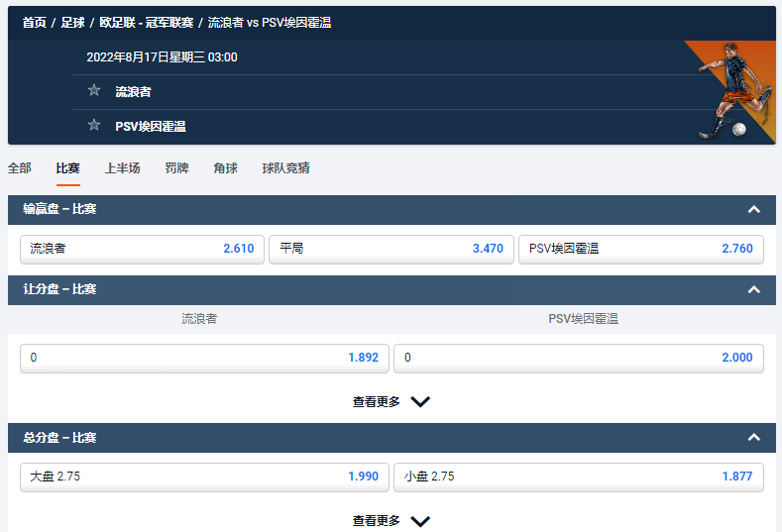The image size is (782, 532).
Task: Click the soccer player banner image
Action: tap(732, 91)
